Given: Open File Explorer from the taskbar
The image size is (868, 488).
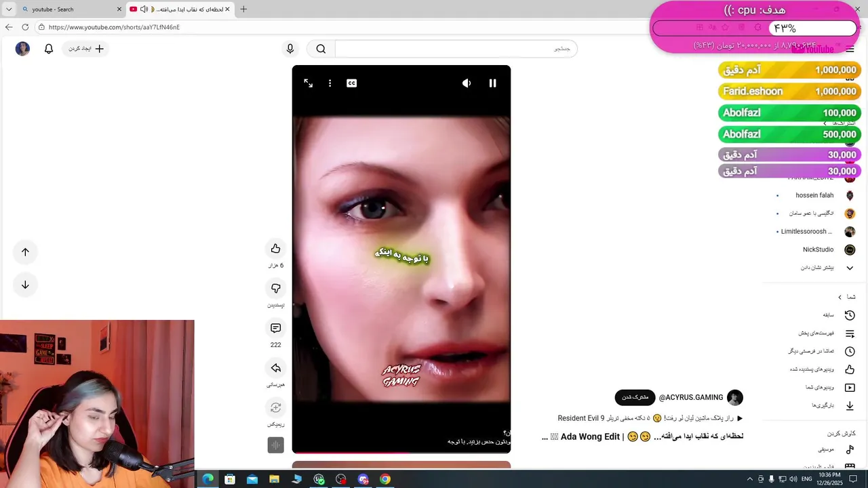Looking at the screenshot, I should point(274,479).
